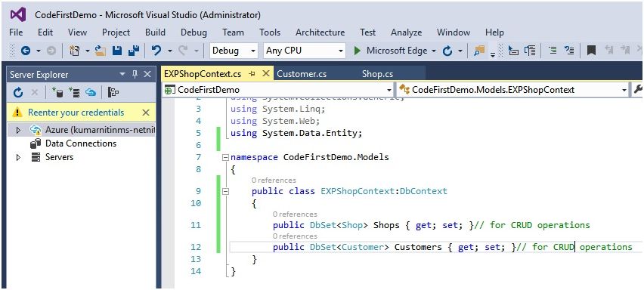The width and height of the screenshot is (644, 290).
Task: Start debugging with green play arrow
Action: coord(357,51)
